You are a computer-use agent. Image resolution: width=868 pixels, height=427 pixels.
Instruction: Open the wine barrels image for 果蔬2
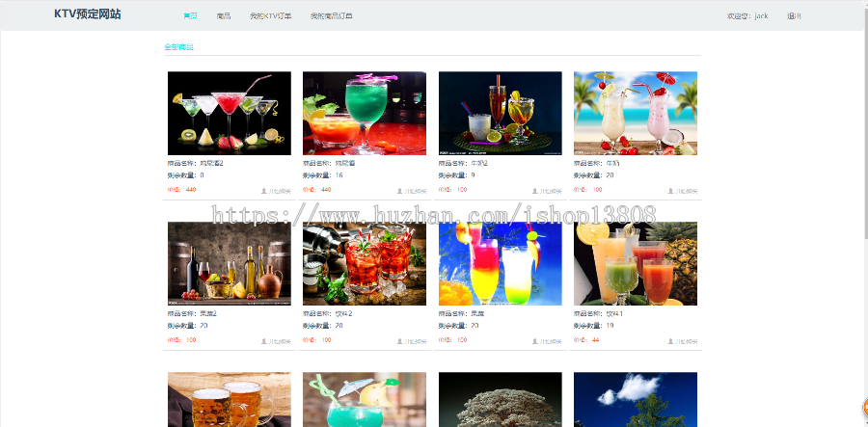coord(230,264)
